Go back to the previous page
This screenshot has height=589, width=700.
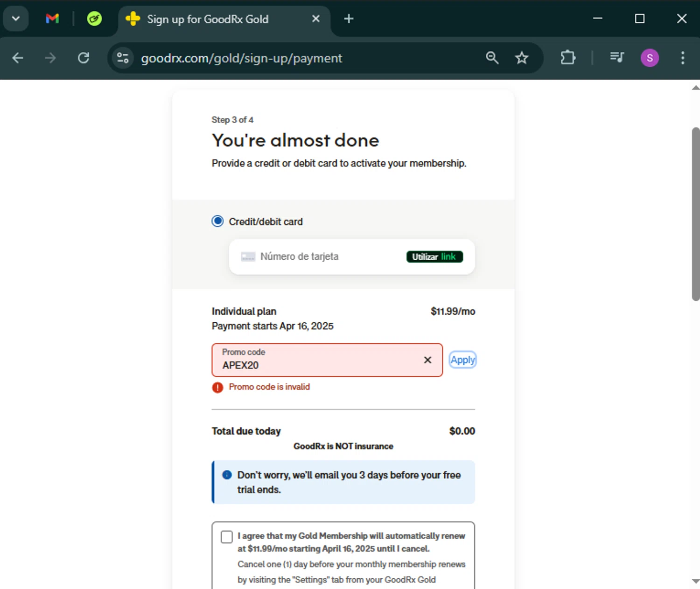[x=18, y=58]
